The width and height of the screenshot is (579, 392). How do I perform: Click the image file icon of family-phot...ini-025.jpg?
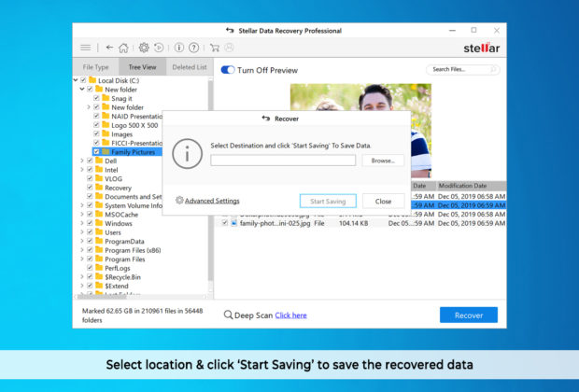[x=233, y=223]
